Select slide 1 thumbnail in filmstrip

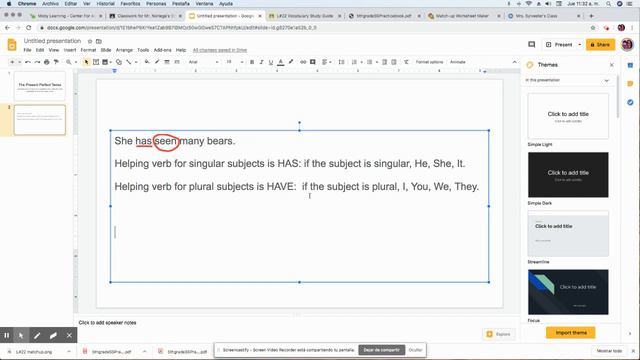(40, 86)
